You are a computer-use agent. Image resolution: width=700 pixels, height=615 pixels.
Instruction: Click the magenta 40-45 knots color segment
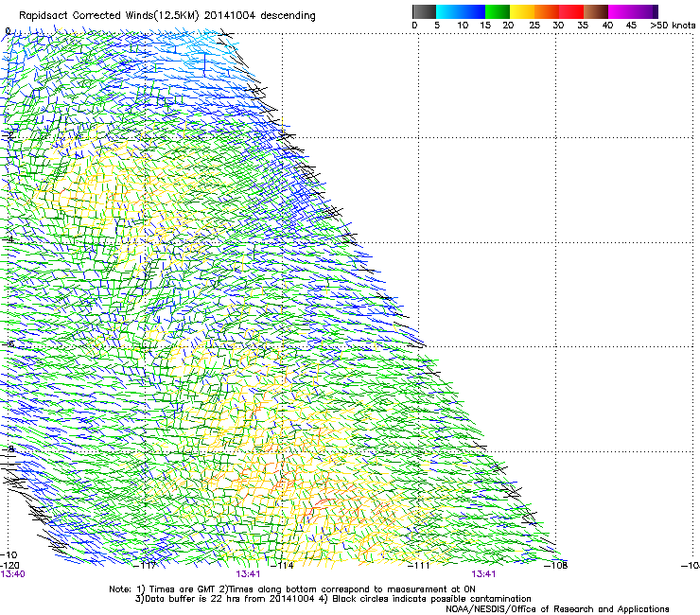click(621, 11)
